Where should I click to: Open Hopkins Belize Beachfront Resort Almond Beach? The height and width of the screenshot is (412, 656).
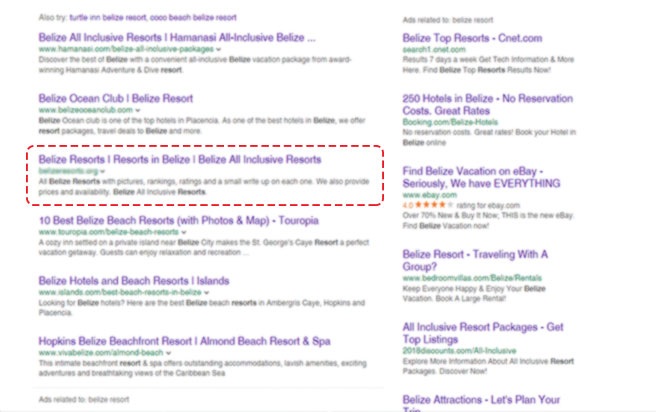click(184, 341)
